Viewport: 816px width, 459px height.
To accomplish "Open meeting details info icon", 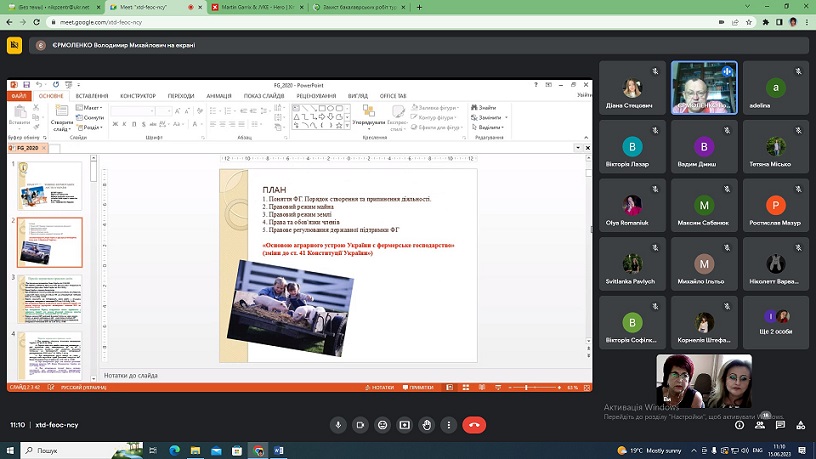I will (x=740, y=425).
